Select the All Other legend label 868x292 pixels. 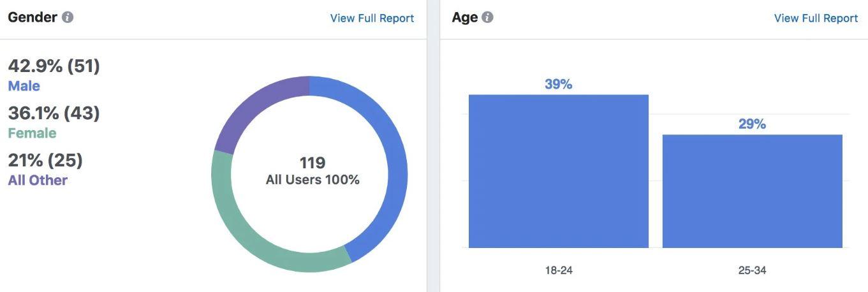(38, 180)
